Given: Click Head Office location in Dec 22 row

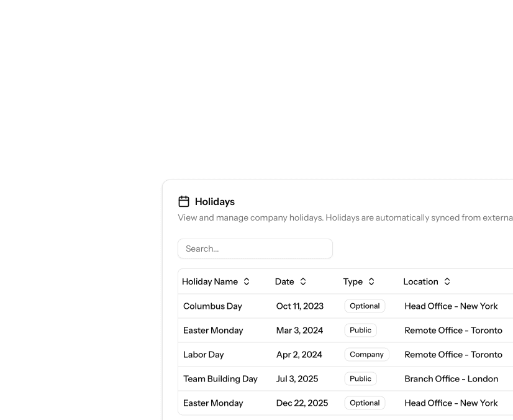Looking at the screenshot, I should pos(451,403).
